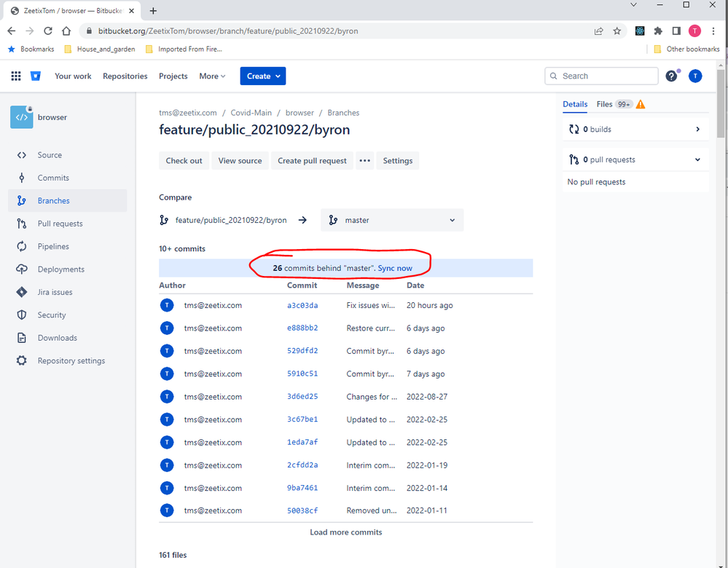Click Load more commits

click(x=346, y=532)
